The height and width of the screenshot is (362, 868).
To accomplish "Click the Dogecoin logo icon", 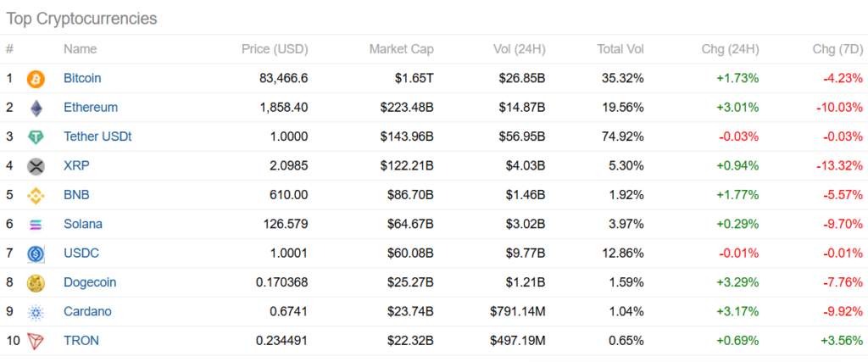I will click(x=36, y=283).
